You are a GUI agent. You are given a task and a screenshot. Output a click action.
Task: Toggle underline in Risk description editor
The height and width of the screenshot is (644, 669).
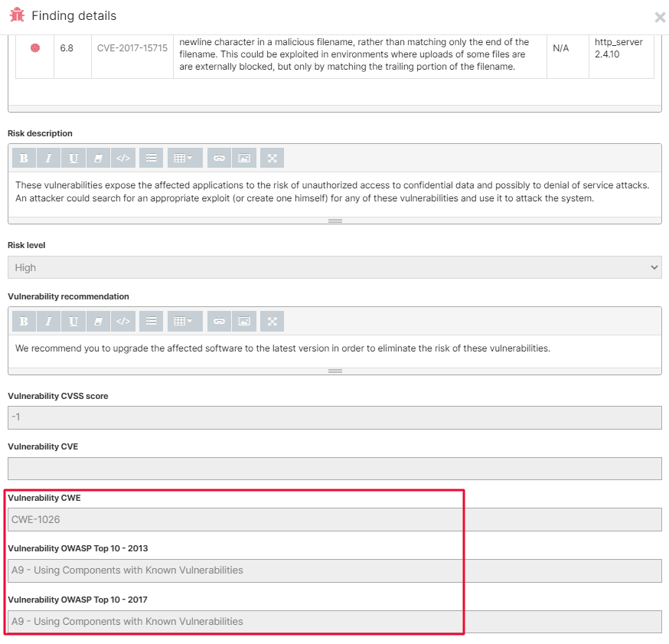click(x=73, y=157)
